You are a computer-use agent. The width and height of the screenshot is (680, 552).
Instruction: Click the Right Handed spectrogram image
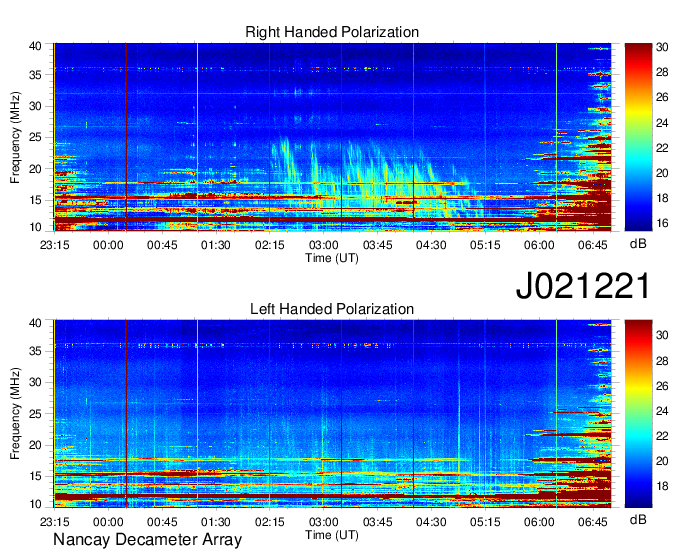pyautogui.click(x=332, y=137)
